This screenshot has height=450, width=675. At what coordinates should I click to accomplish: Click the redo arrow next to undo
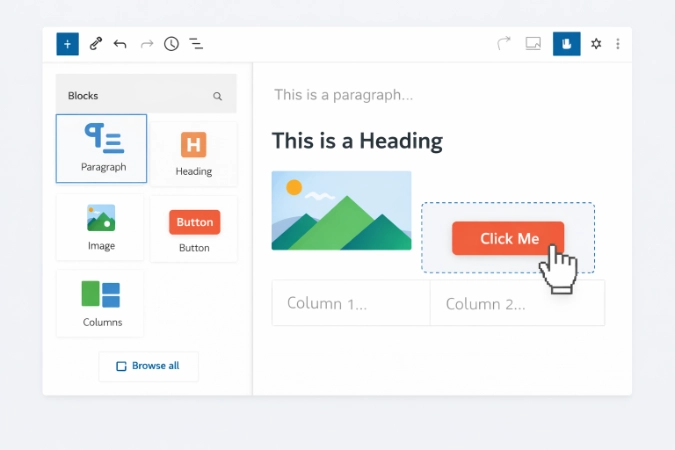pyautogui.click(x=147, y=44)
